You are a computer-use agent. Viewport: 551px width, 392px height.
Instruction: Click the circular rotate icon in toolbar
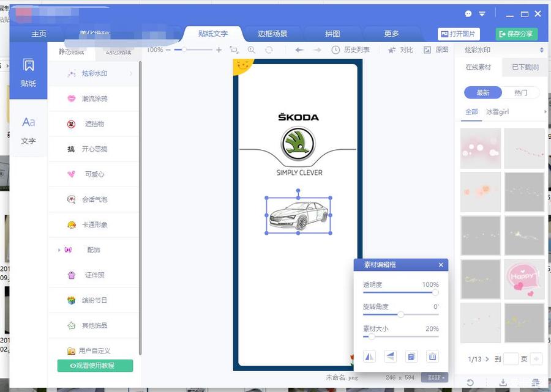(269, 50)
